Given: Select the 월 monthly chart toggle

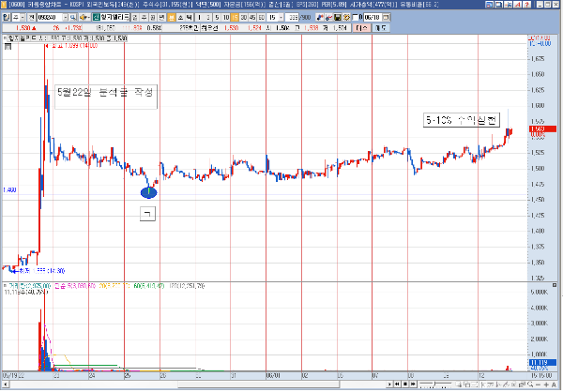Looking at the screenshot, I should pos(153,17).
